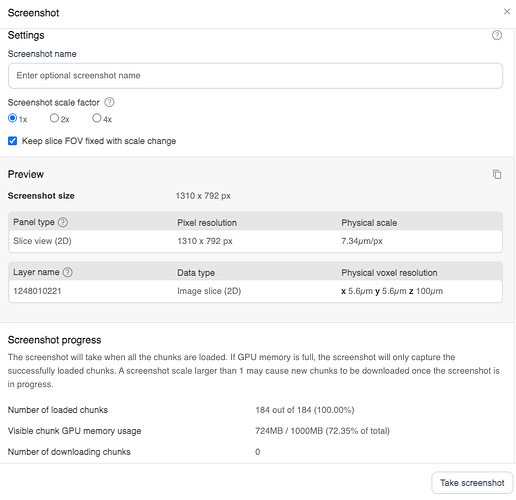Click layer name 1248010221 in table
516x500 pixels.
(x=37, y=291)
